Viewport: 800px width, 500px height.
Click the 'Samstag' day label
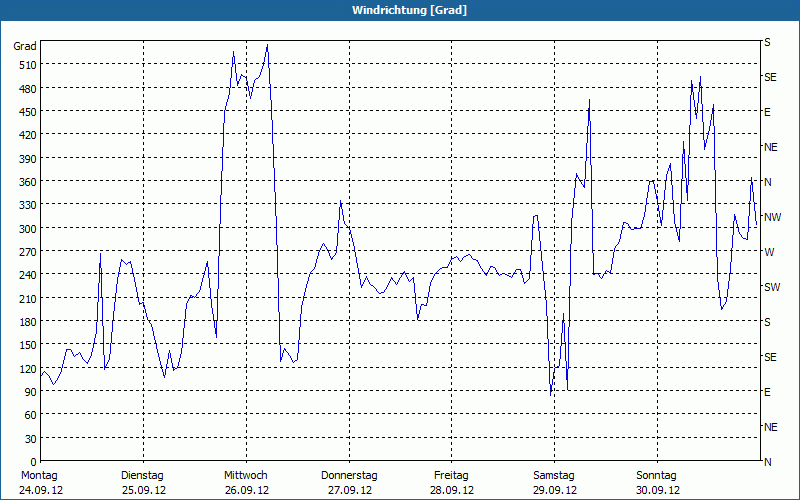coord(554,476)
